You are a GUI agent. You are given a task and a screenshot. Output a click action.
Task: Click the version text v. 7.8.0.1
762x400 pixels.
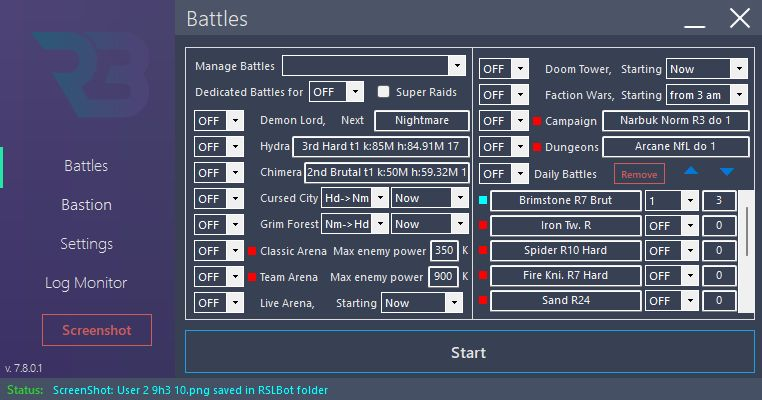point(23,368)
